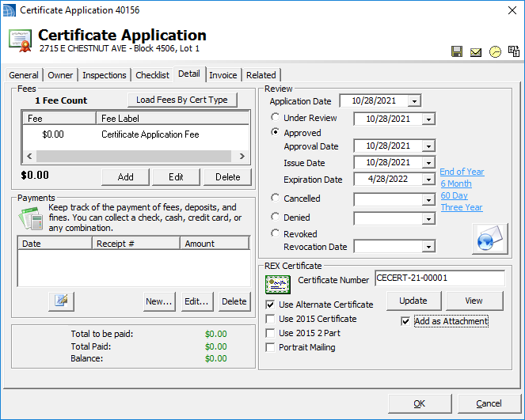
Task: Select the Revoked radio button
Action: (275, 233)
